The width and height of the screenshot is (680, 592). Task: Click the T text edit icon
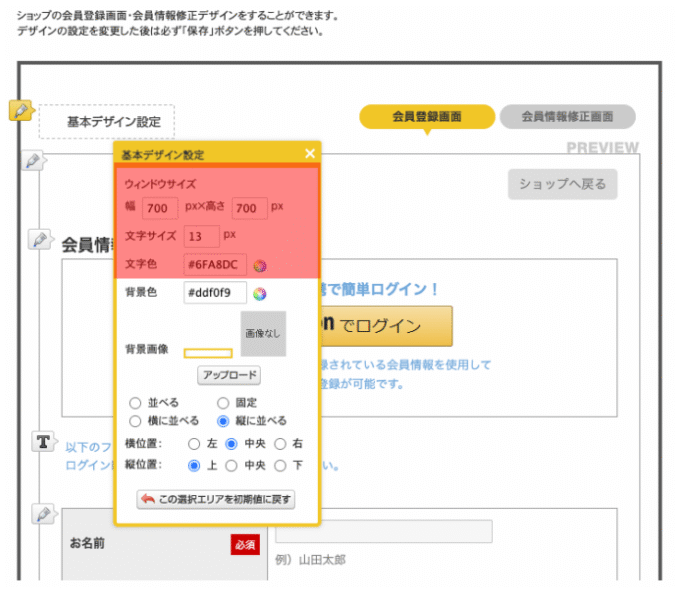[44, 442]
